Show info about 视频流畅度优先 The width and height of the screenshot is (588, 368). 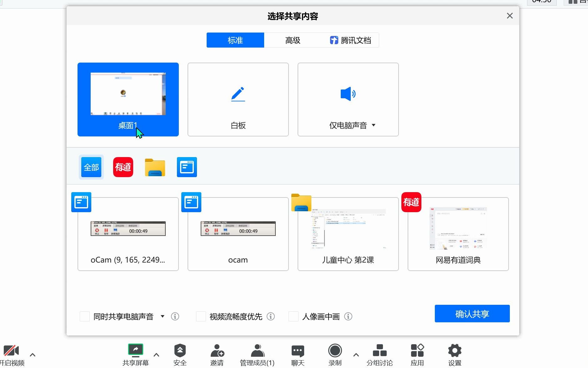[271, 316]
